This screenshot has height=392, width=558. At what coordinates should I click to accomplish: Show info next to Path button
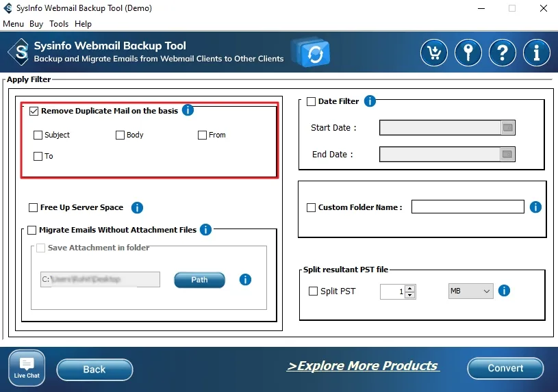pos(245,280)
